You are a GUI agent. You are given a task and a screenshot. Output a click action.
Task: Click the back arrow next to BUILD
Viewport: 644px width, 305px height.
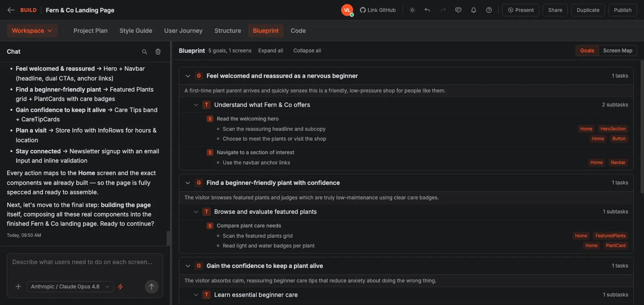[x=11, y=10]
